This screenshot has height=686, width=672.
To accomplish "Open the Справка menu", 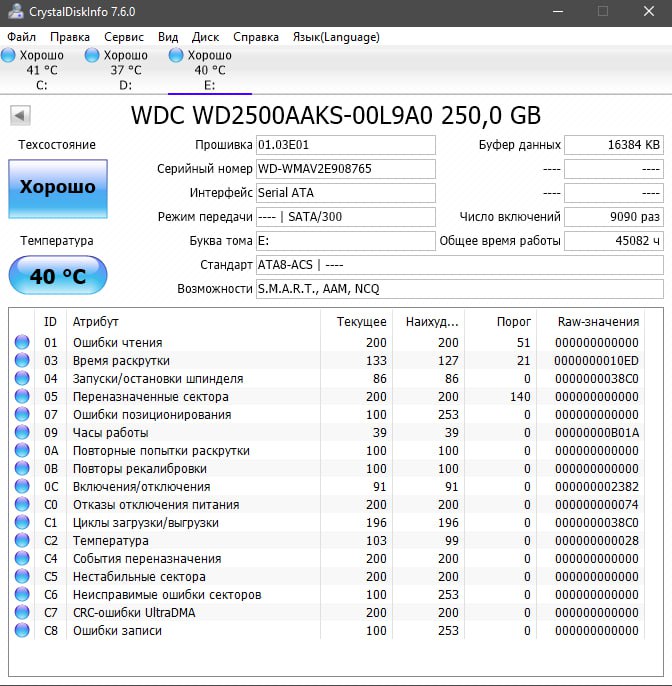I will (256, 37).
